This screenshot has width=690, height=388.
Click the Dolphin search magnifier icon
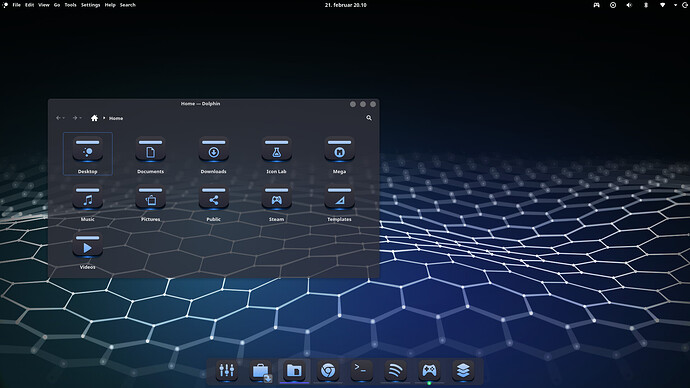point(369,118)
